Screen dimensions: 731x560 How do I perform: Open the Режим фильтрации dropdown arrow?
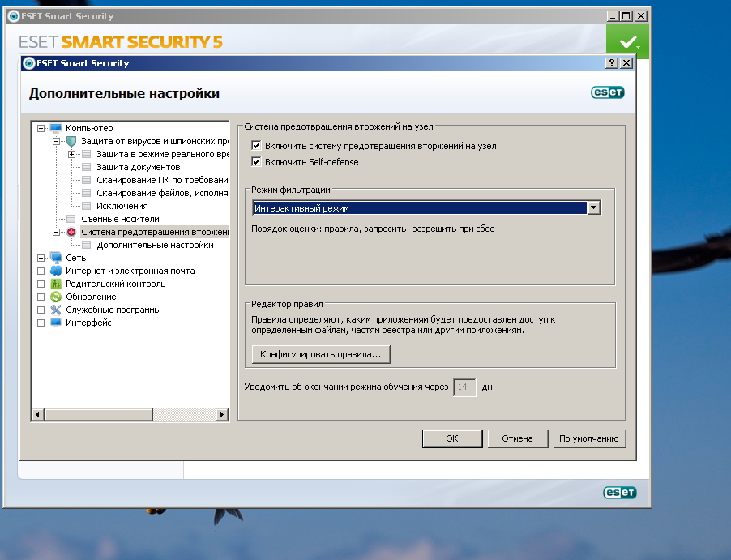point(593,208)
